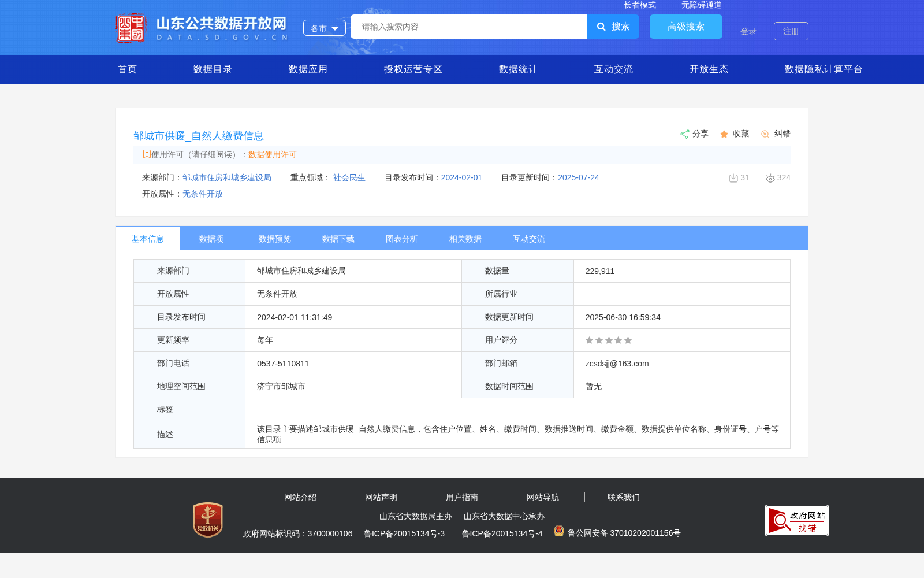
Task: Click the download count icon showing 31
Action: tap(733, 178)
